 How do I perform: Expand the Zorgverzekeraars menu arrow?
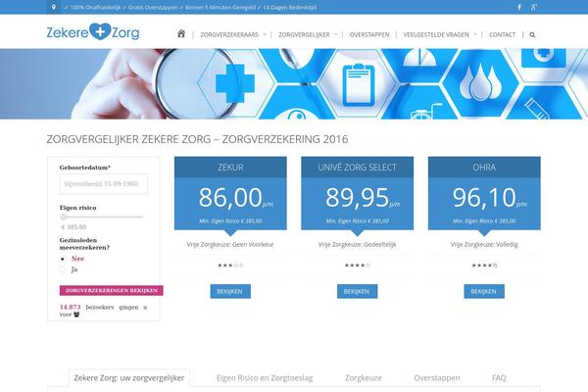265,34
